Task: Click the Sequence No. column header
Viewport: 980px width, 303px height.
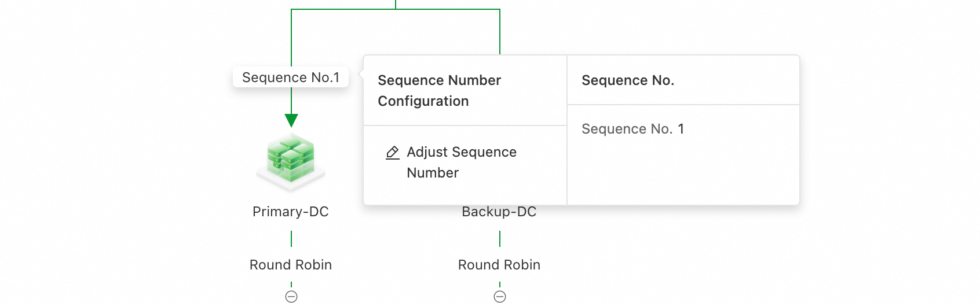Action: pos(628,80)
